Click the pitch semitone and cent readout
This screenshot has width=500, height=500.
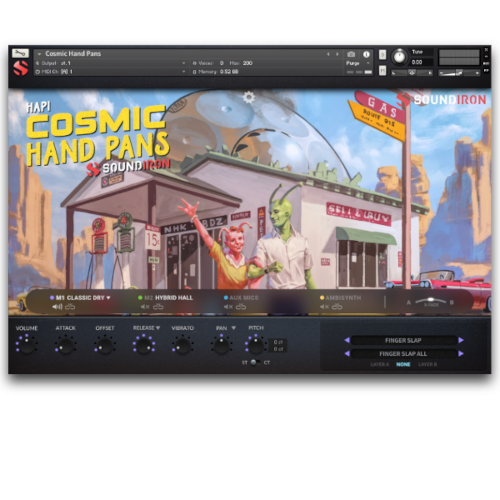coord(278,345)
